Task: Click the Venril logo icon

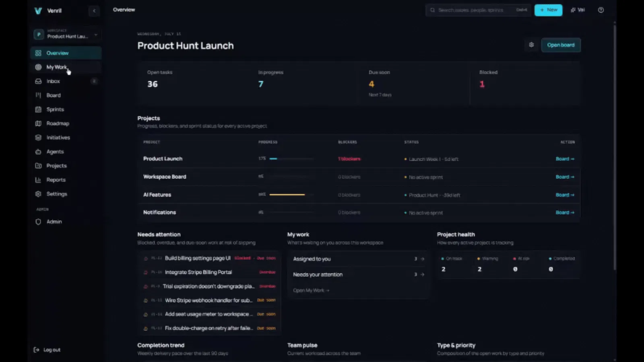Action: (38, 11)
